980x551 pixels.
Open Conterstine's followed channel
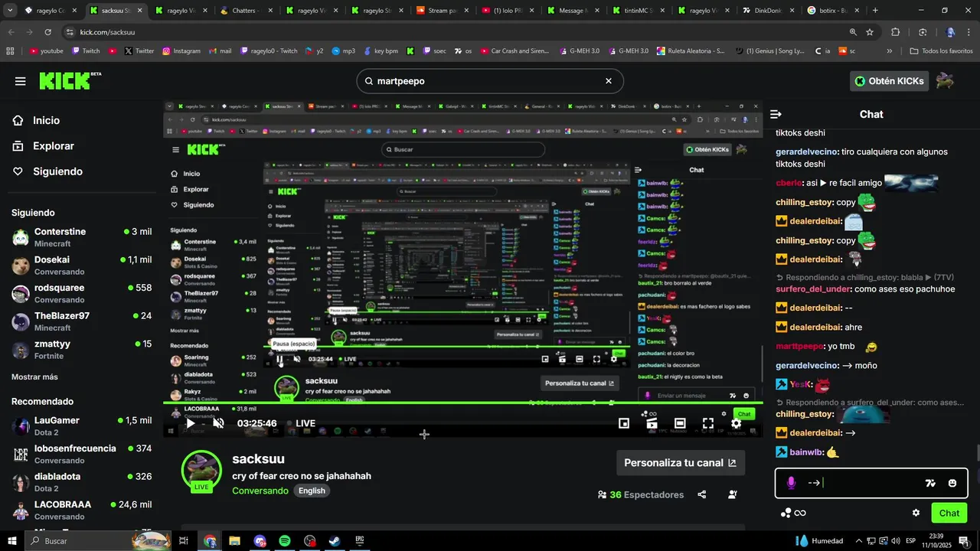(x=81, y=236)
